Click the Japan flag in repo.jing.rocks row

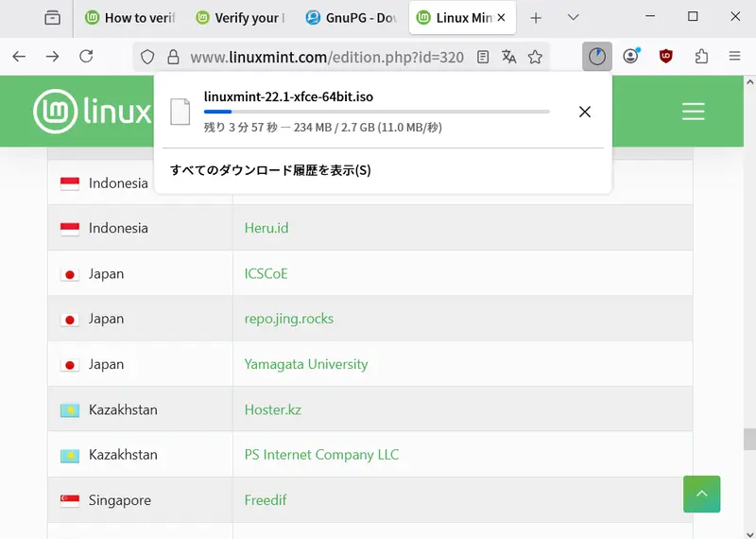pyautogui.click(x=69, y=320)
